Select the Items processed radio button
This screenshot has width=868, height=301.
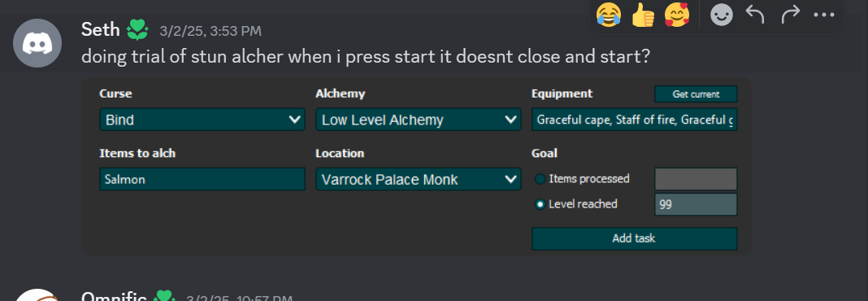tap(540, 179)
